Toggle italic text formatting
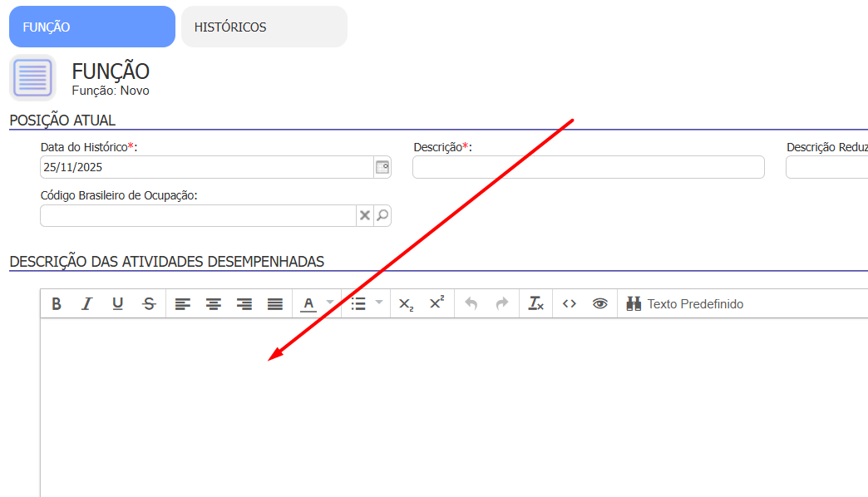The height and width of the screenshot is (497, 868). click(86, 304)
